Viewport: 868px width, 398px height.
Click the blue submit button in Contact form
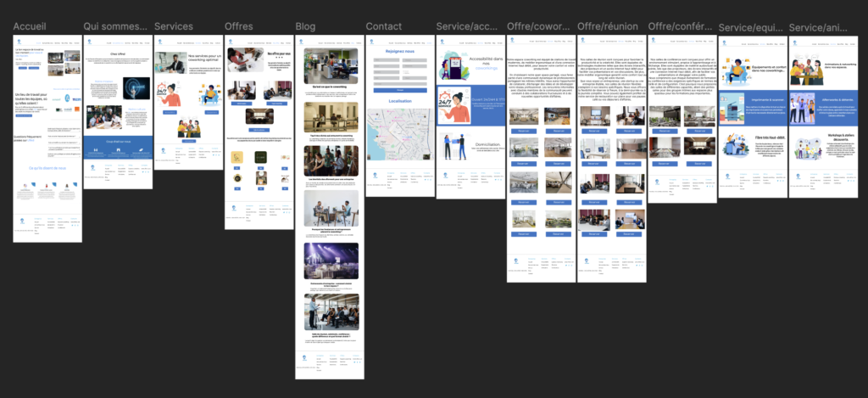click(400, 90)
